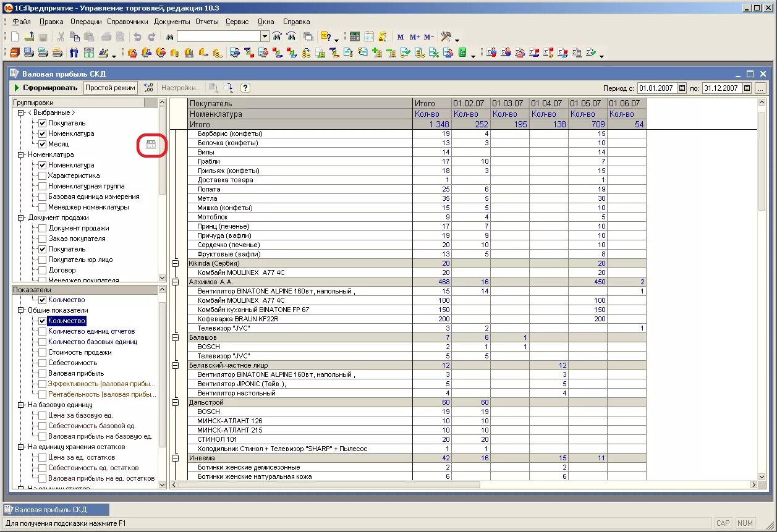Check Номенклатурная группа checkbox
Viewport: 777px width, 532px height.
point(43,186)
